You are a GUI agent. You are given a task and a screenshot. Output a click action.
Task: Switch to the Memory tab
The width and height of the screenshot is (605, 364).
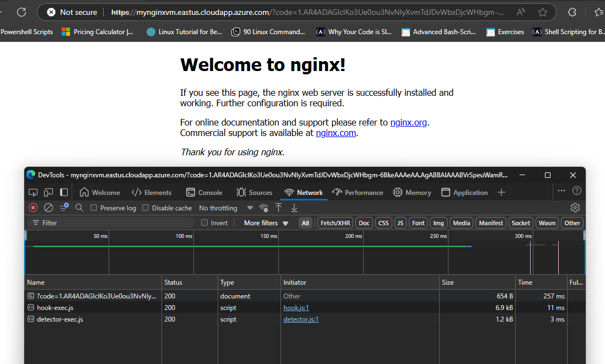(412, 192)
